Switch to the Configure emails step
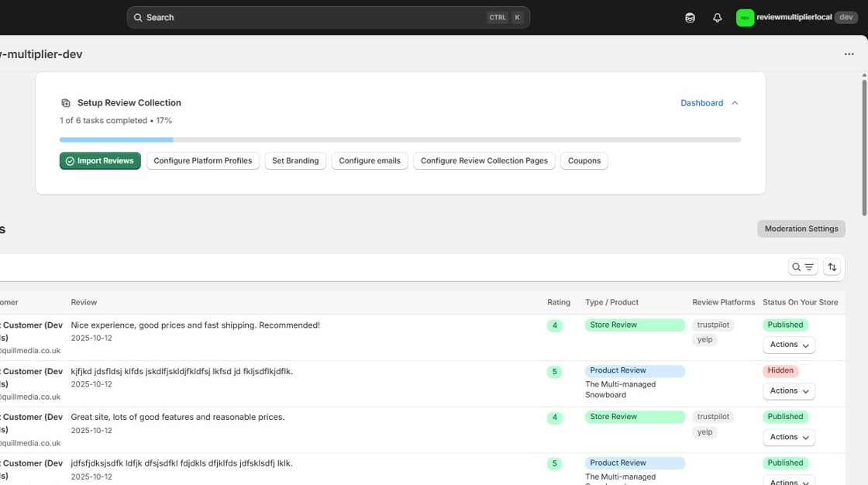The image size is (868, 485). tap(370, 160)
